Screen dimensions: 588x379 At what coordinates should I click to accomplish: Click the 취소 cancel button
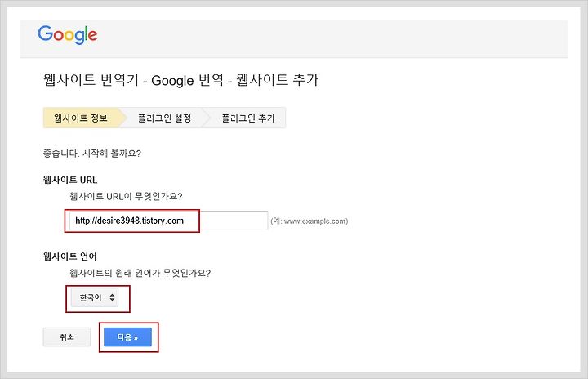tap(67, 337)
